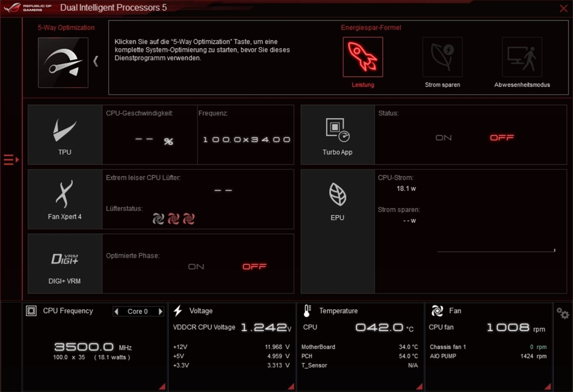Turn Optimierte Phase ON
573x392 pixels.
coord(196,266)
